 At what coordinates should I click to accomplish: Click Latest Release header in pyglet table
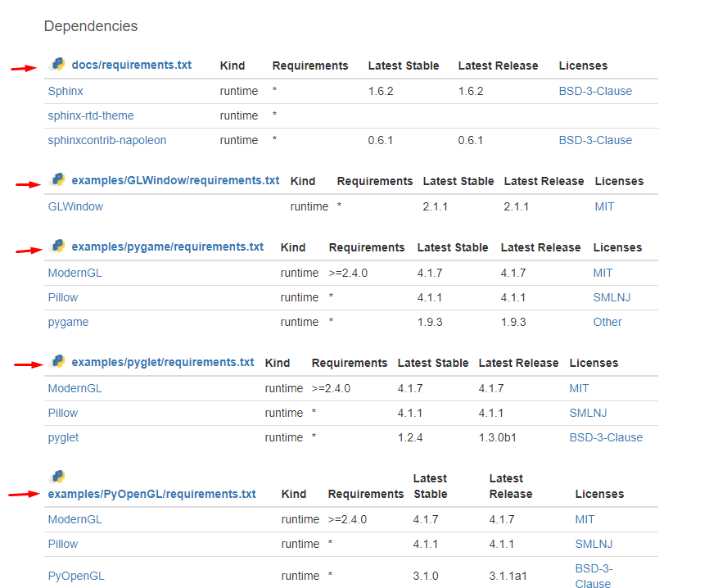519,363
